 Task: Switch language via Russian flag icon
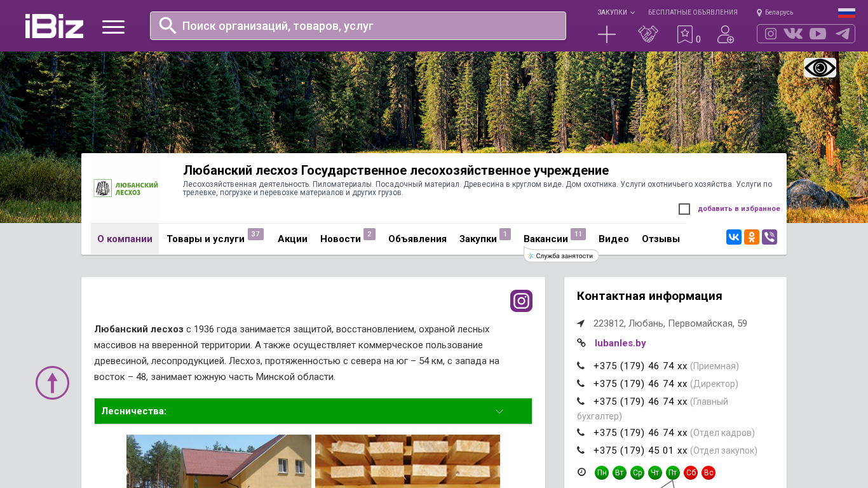(x=846, y=13)
